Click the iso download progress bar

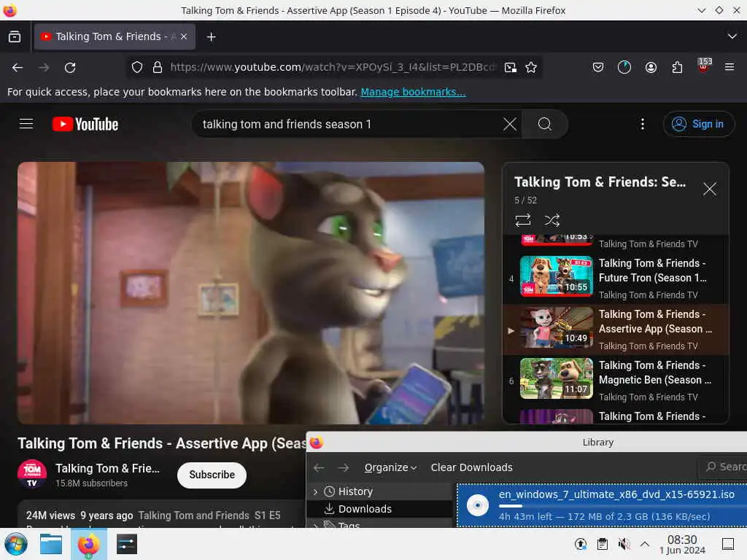coord(623,506)
